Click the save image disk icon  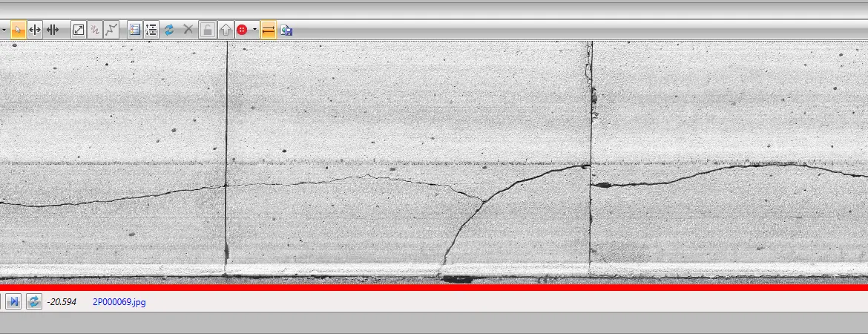click(x=286, y=30)
